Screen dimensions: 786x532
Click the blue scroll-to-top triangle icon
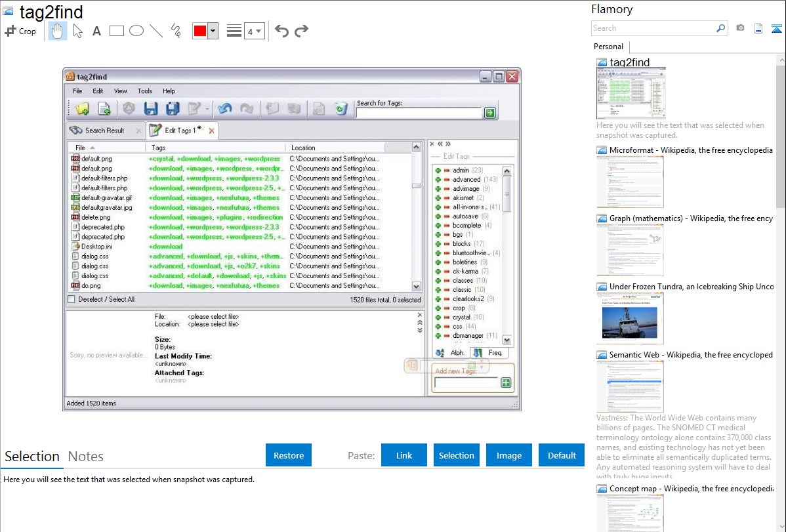pos(776,28)
